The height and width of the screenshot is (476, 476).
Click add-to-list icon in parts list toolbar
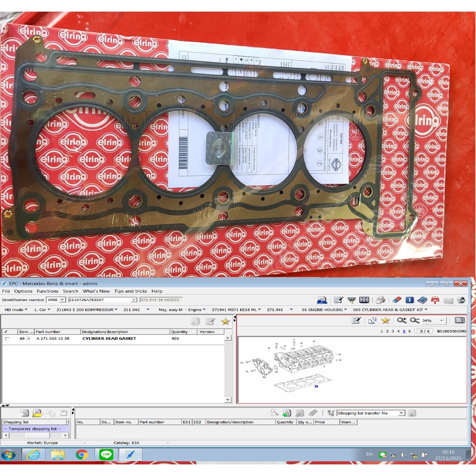(195, 322)
